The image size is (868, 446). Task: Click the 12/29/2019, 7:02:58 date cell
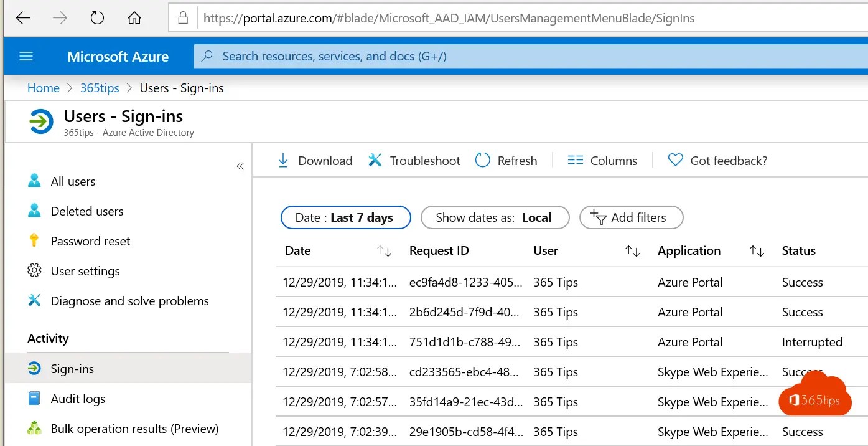[340, 372]
